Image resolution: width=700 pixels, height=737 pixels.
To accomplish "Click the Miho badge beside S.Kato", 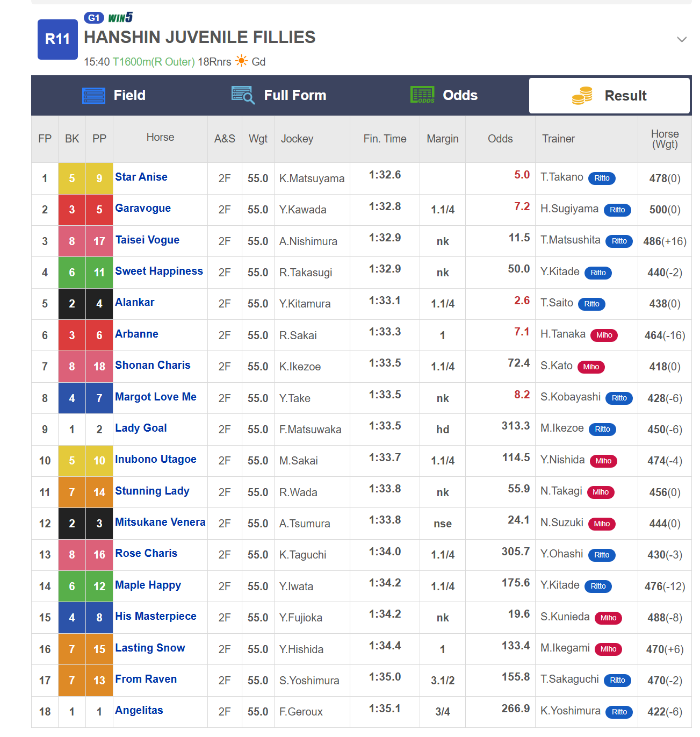I will click(x=591, y=367).
